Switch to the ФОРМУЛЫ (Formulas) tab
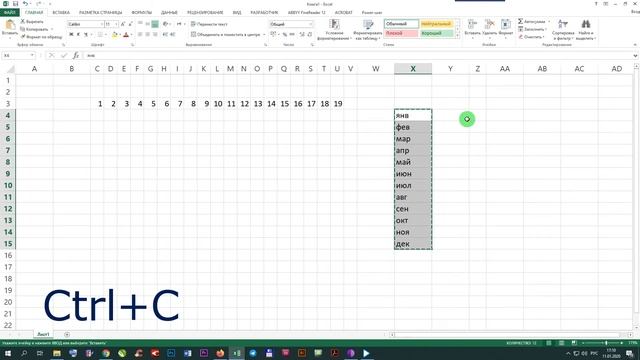This screenshot has height=360, width=640. (142, 12)
